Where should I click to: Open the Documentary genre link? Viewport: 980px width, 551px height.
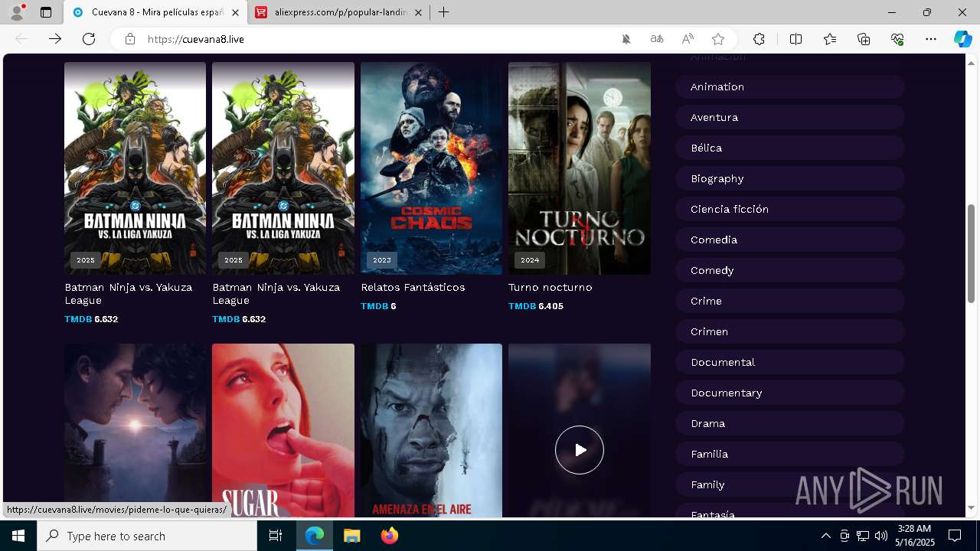pos(790,393)
